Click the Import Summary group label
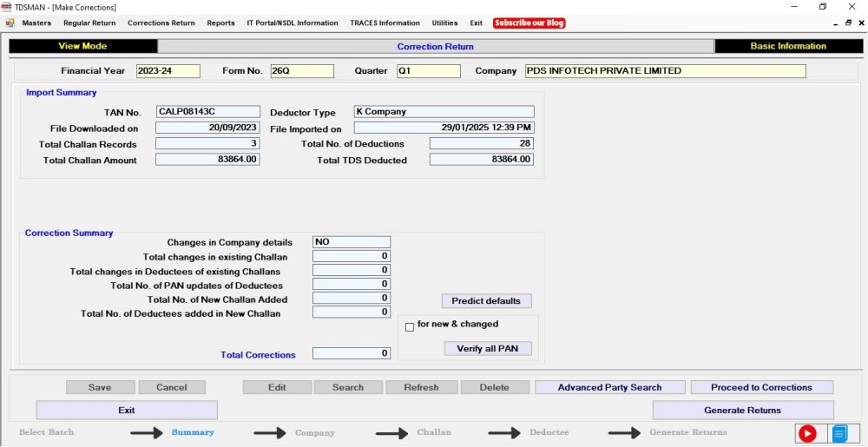Viewport: 868px width, 447px height. pyautogui.click(x=61, y=92)
